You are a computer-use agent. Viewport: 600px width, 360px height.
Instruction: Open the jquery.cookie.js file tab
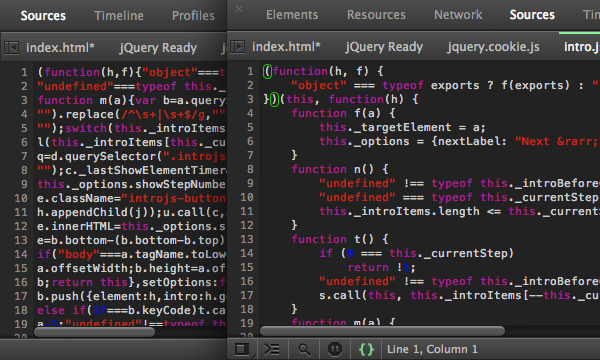point(494,47)
